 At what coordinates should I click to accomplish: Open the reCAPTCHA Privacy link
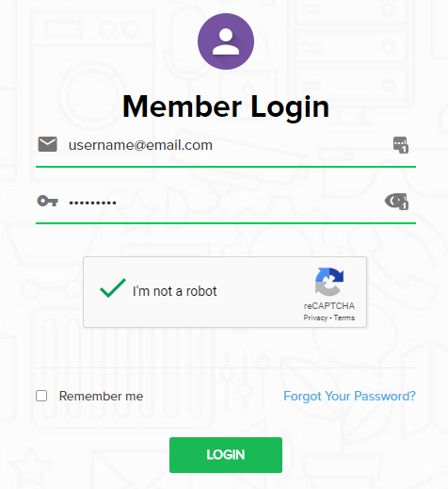[x=315, y=318]
